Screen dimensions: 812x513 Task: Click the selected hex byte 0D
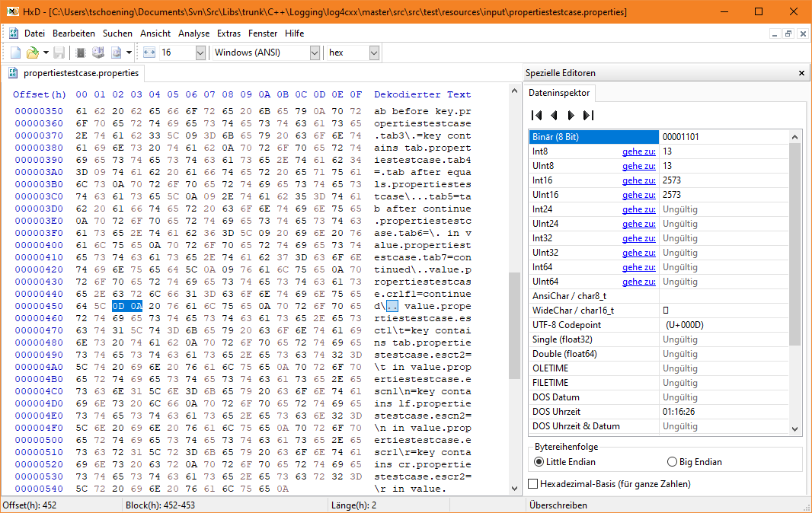tap(118, 306)
